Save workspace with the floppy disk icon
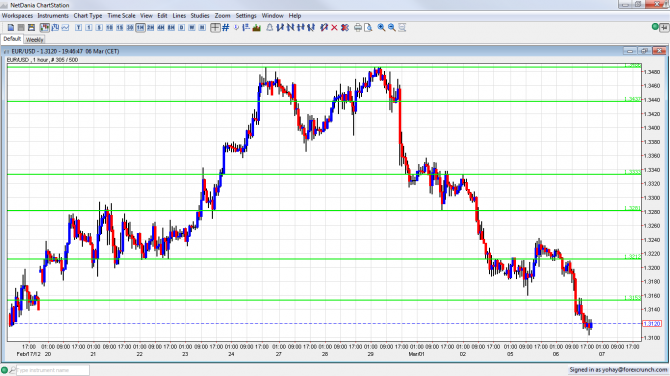 31,28
